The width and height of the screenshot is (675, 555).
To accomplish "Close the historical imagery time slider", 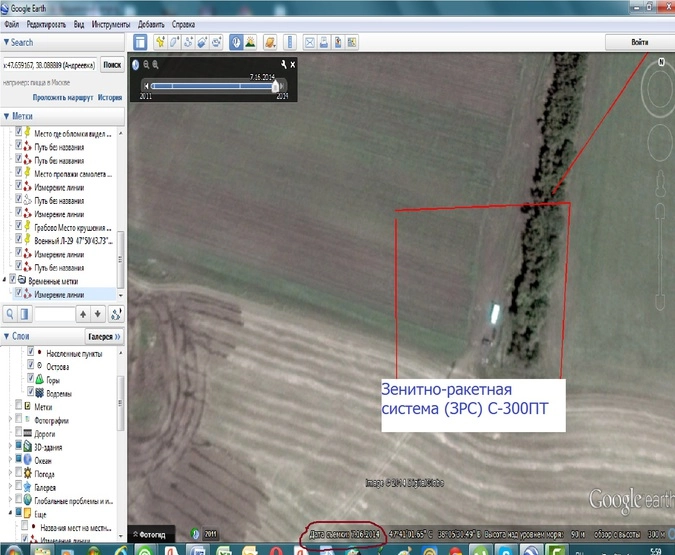I will coord(292,64).
